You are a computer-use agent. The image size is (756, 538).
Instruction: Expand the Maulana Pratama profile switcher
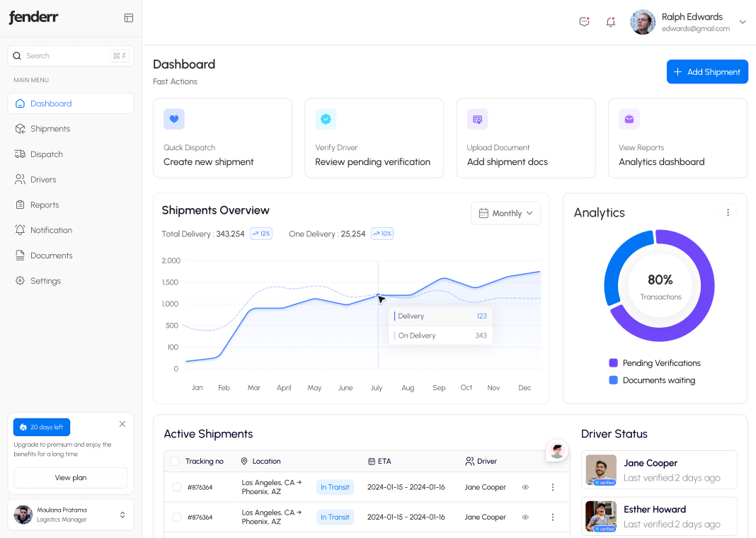click(x=122, y=515)
